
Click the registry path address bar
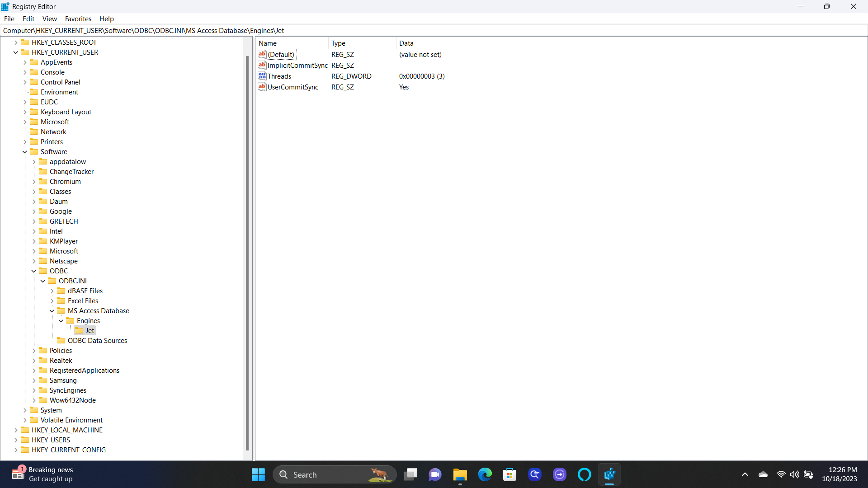coord(434,30)
